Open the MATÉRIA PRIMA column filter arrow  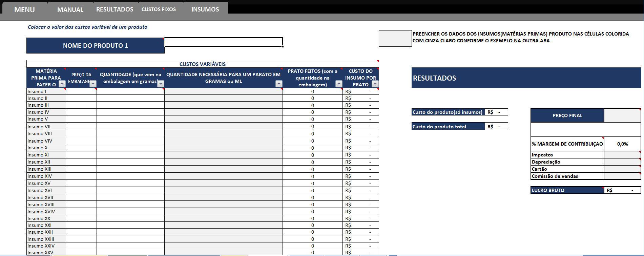62,84
